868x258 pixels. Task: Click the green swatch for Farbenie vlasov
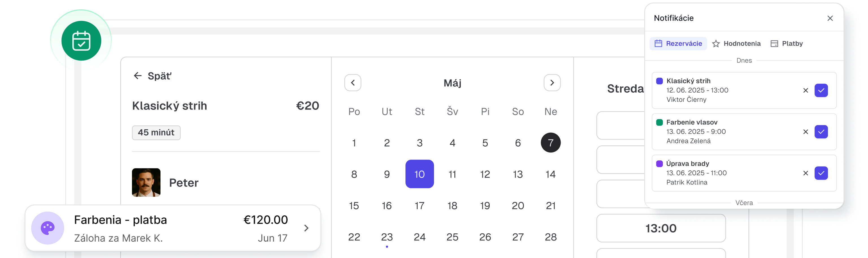pyautogui.click(x=659, y=122)
